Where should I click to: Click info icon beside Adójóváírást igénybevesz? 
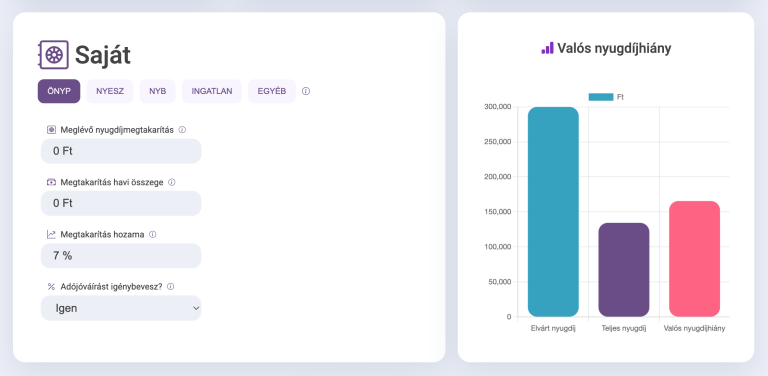pyautogui.click(x=170, y=287)
